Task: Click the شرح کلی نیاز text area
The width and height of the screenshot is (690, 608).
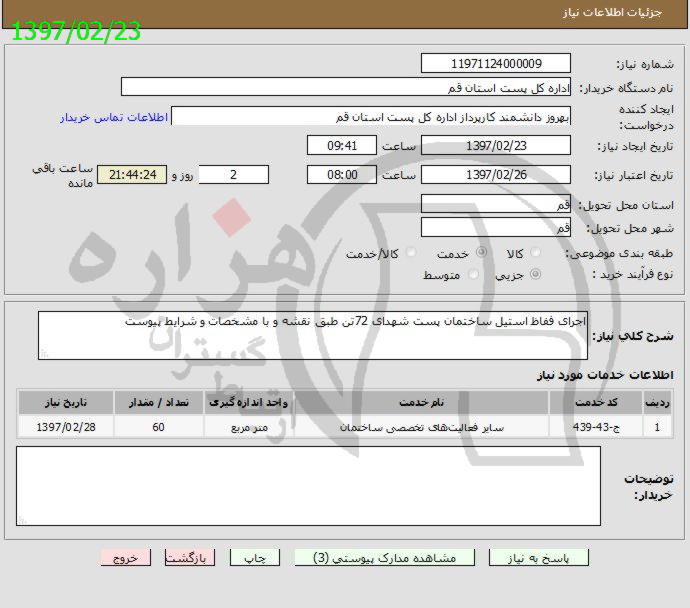Action: [x=313, y=335]
